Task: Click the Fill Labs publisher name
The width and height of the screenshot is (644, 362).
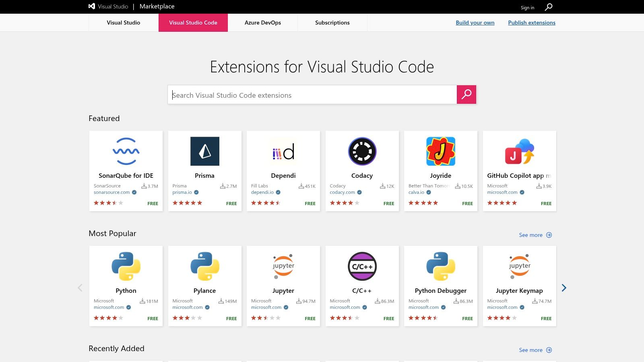Action: [x=260, y=186]
